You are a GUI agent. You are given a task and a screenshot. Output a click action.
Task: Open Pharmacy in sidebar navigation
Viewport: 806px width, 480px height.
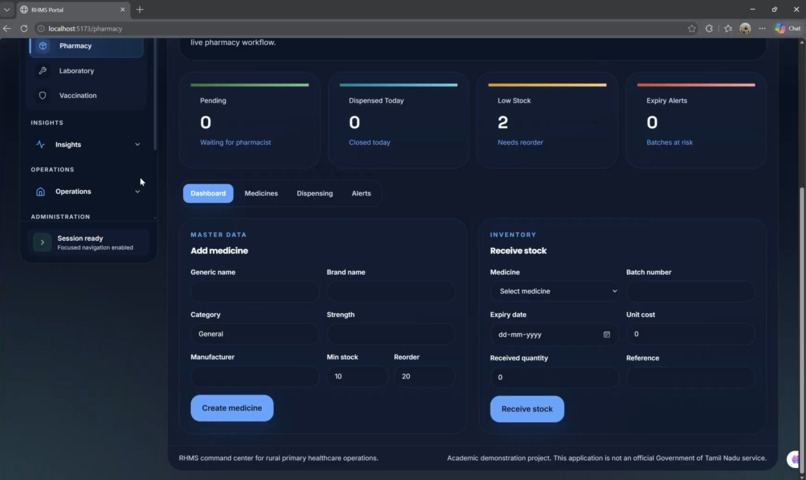(86, 46)
